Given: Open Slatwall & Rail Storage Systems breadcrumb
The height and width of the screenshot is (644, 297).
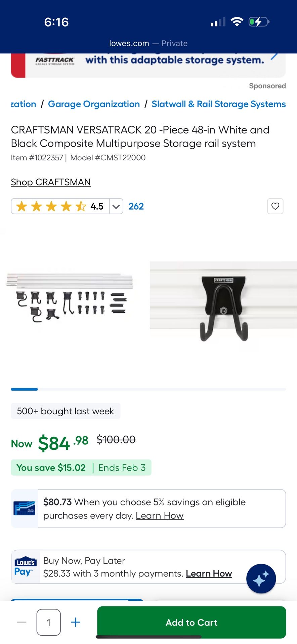Looking at the screenshot, I should click(219, 104).
